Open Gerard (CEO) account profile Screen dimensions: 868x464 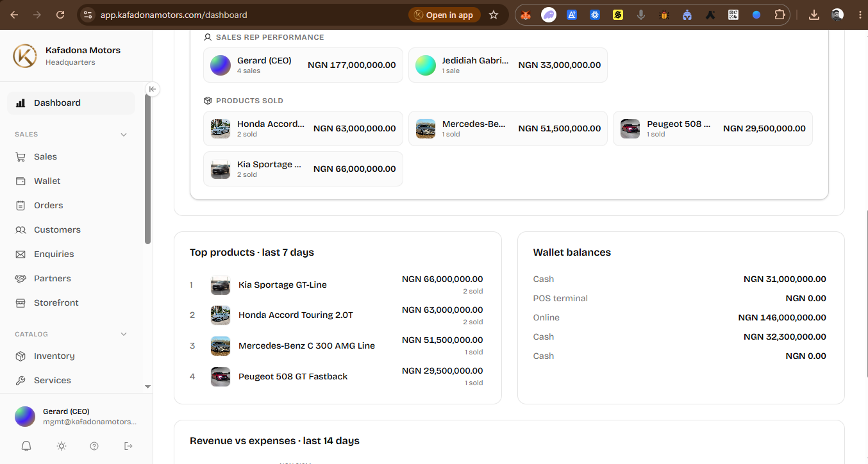tap(76, 417)
